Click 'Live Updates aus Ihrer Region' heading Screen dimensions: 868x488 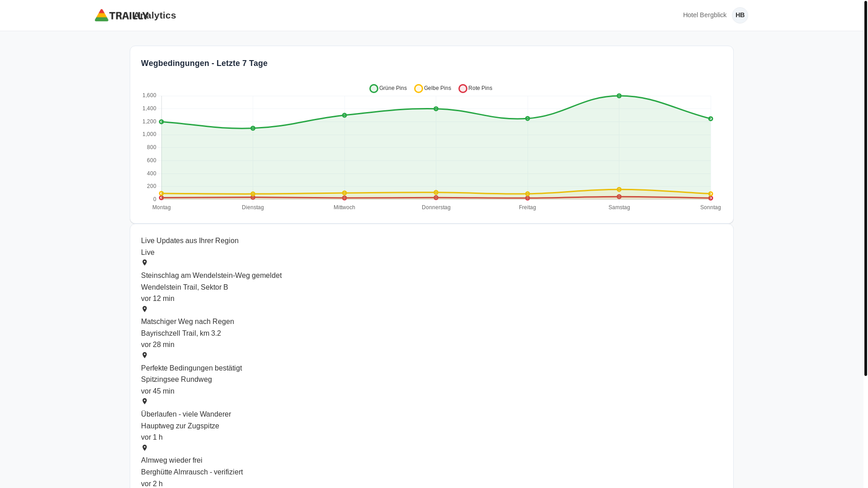pos(190,240)
